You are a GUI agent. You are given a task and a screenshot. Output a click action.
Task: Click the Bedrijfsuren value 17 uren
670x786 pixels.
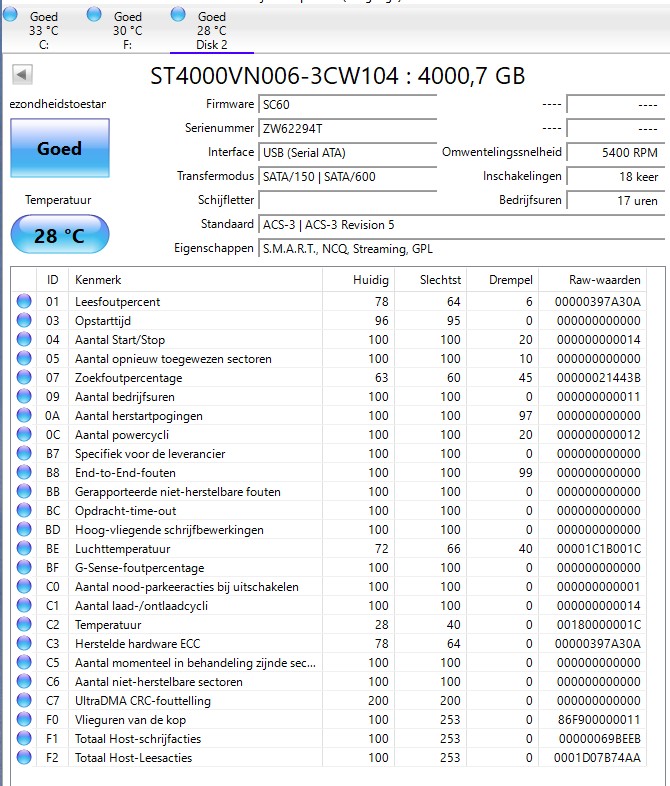click(615, 201)
